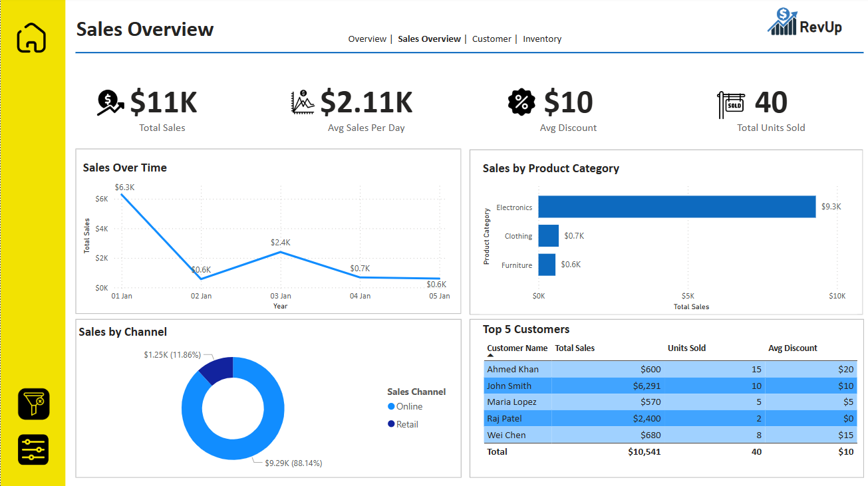868x486 pixels.
Task: Click the Avg Discount percent badge icon
Action: coord(522,101)
